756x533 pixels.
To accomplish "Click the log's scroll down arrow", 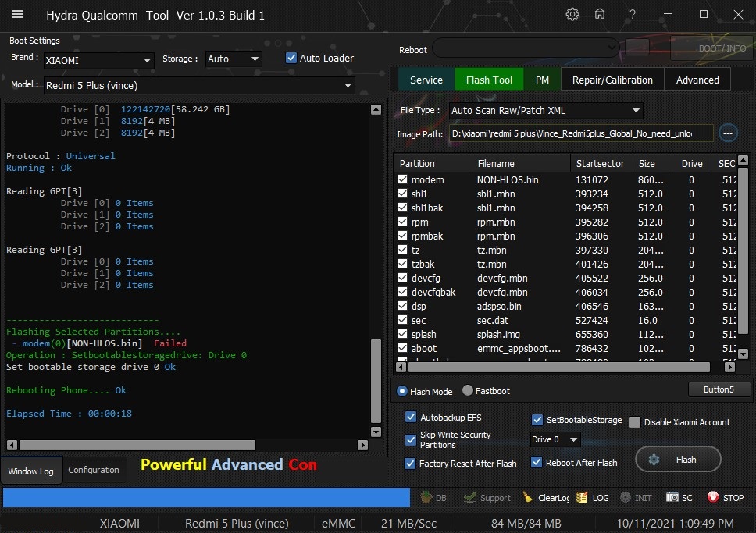I will pos(376,432).
